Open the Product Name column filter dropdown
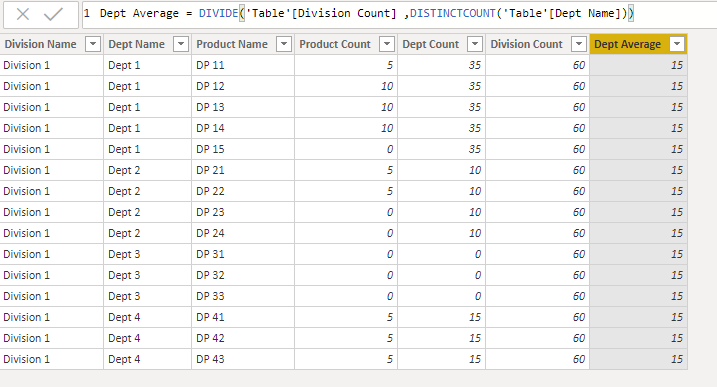The width and height of the screenshot is (717, 387). coord(284,44)
